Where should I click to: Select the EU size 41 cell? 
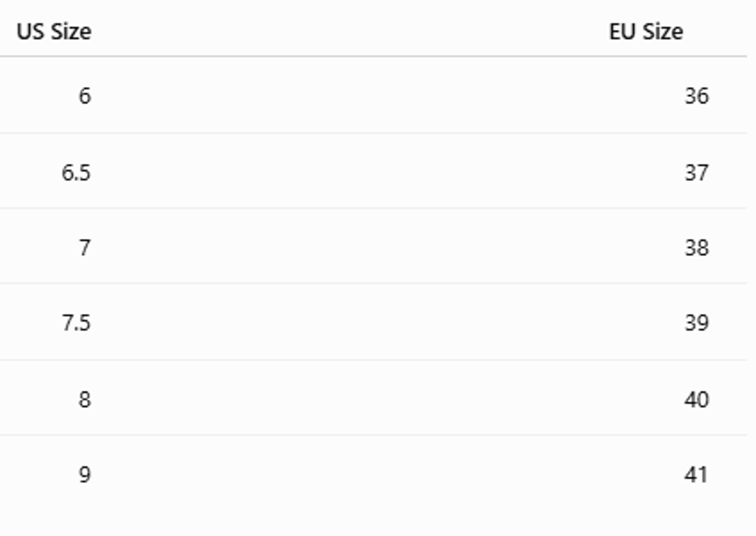(x=696, y=475)
